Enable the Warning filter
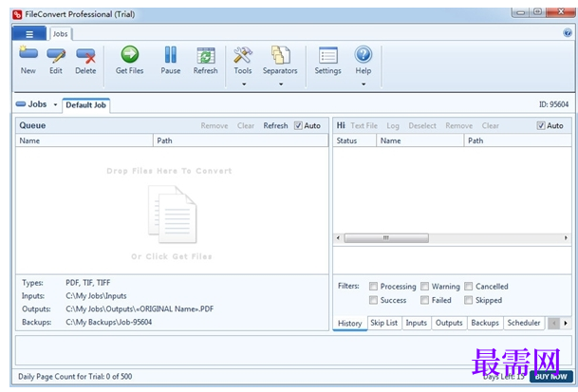 tap(424, 286)
